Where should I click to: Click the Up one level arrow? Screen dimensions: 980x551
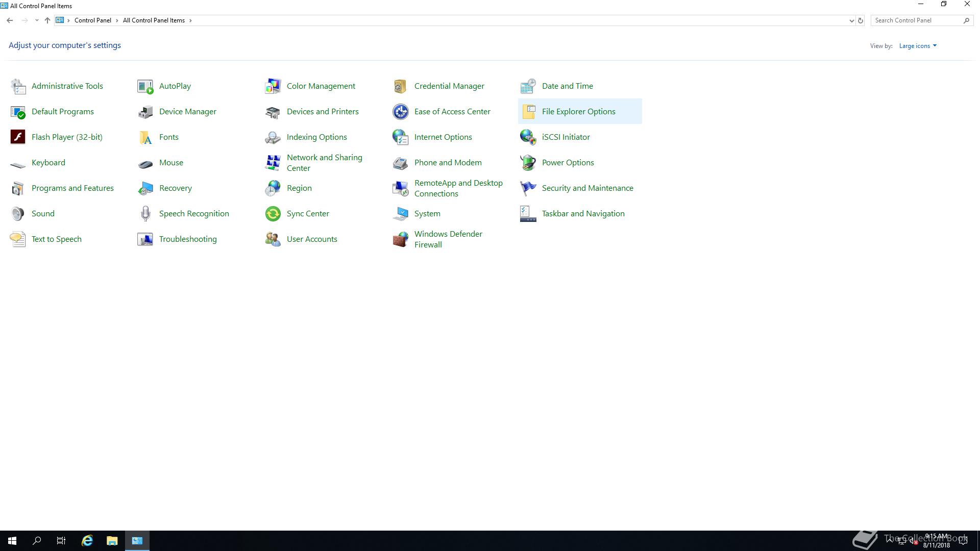pyautogui.click(x=47, y=20)
